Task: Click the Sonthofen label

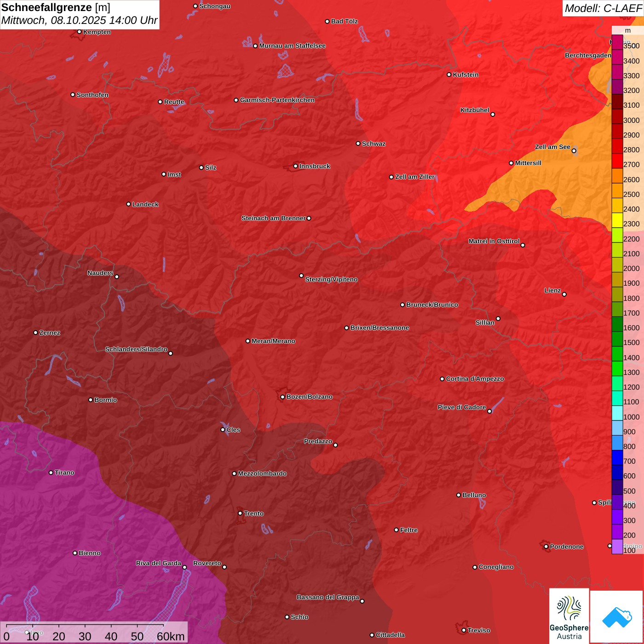Action: click(x=92, y=95)
